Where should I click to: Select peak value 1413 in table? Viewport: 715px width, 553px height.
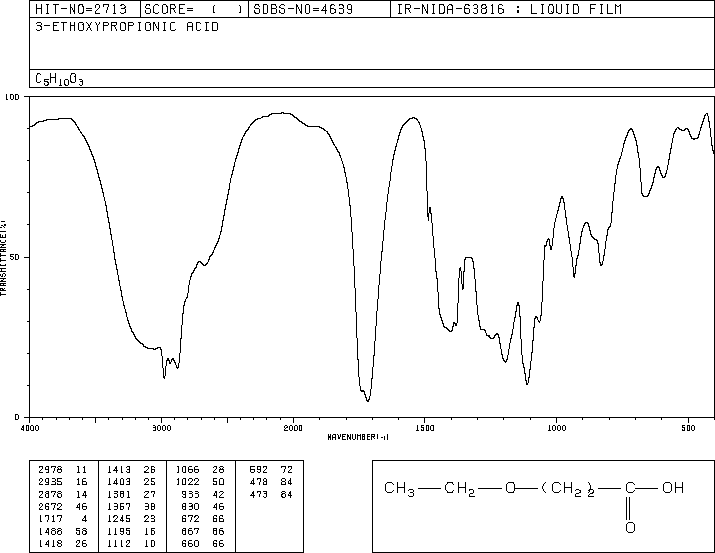[x=119, y=470]
